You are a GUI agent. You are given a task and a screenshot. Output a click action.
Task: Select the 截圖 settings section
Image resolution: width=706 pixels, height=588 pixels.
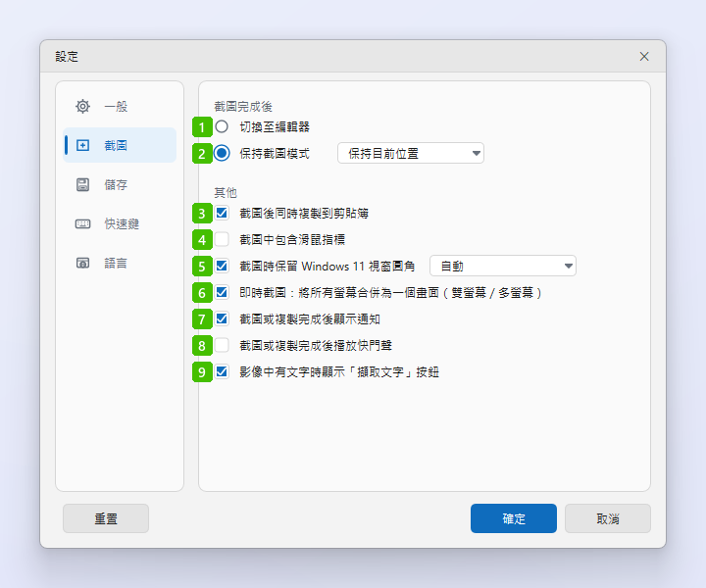(120, 145)
